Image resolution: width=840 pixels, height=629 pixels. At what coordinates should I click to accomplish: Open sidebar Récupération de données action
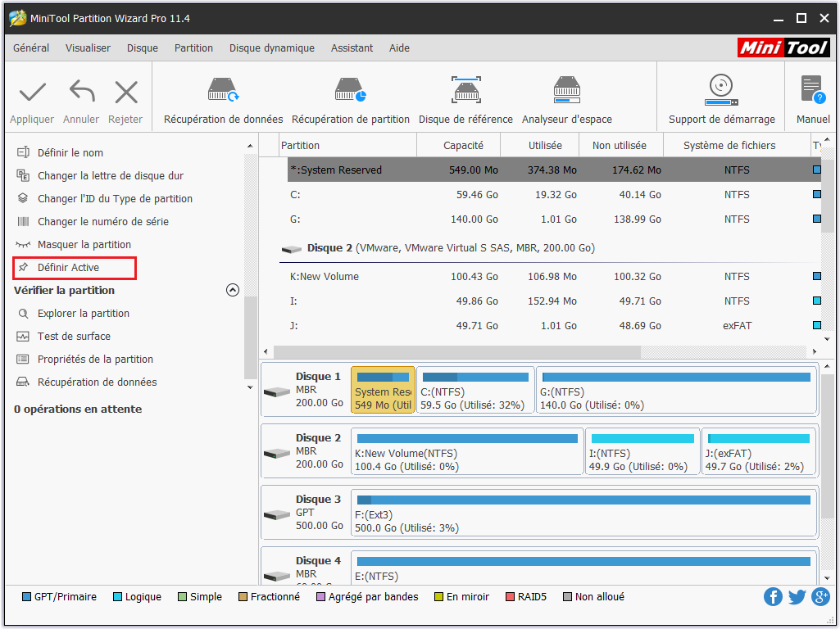pyautogui.click(x=97, y=382)
